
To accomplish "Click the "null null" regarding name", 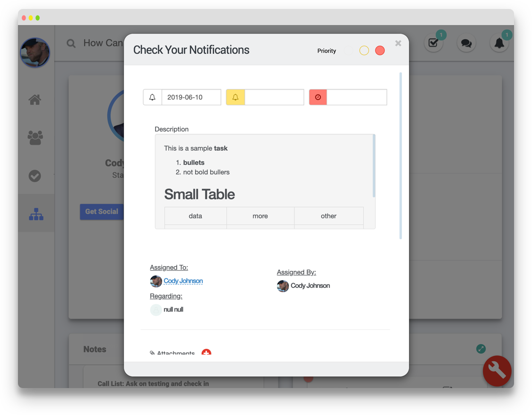I will pyautogui.click(x=174, y=310).
